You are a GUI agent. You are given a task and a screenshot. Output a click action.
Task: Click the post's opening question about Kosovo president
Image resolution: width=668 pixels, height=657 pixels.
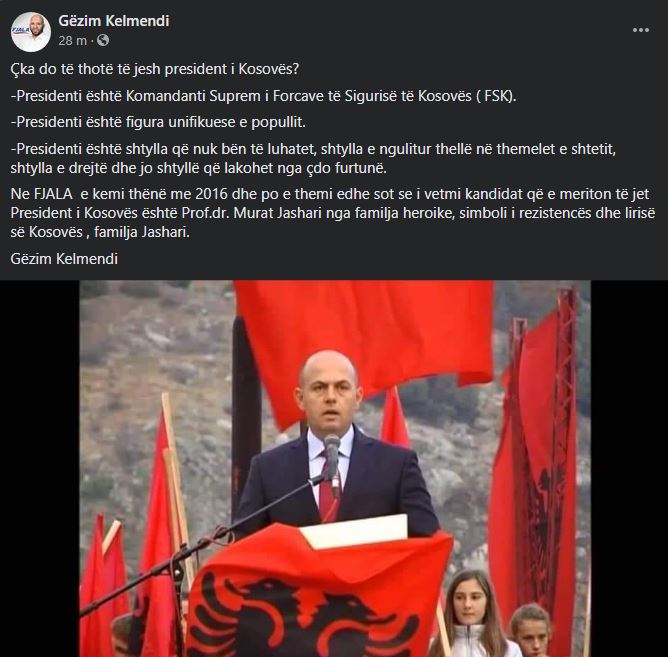[x=155, y=69]
